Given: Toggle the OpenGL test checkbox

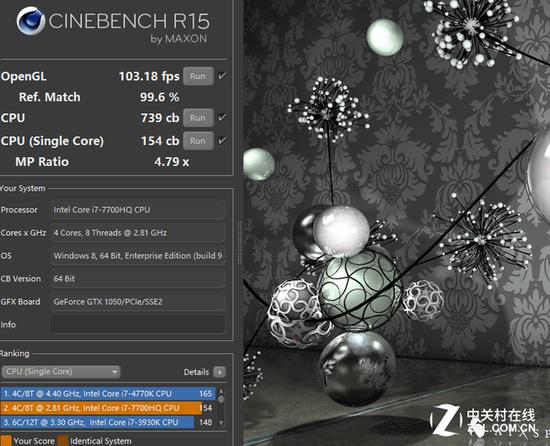Looking at the screenshot, I should 222,76.
